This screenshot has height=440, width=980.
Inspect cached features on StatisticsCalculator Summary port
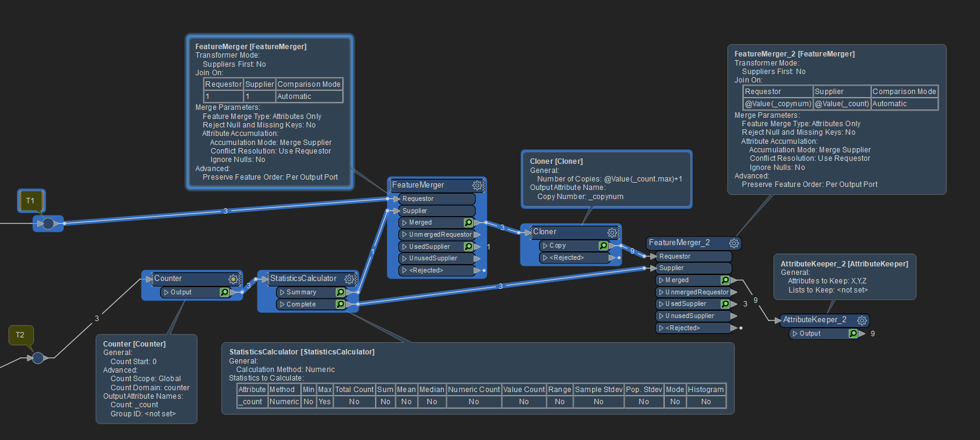tap(340, 293)
